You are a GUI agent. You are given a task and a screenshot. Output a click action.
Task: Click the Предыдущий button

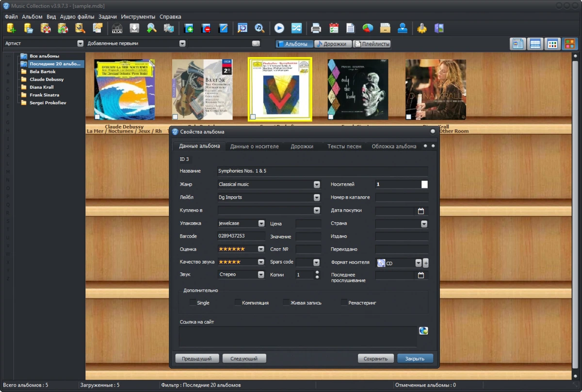(x=197, y=359)
